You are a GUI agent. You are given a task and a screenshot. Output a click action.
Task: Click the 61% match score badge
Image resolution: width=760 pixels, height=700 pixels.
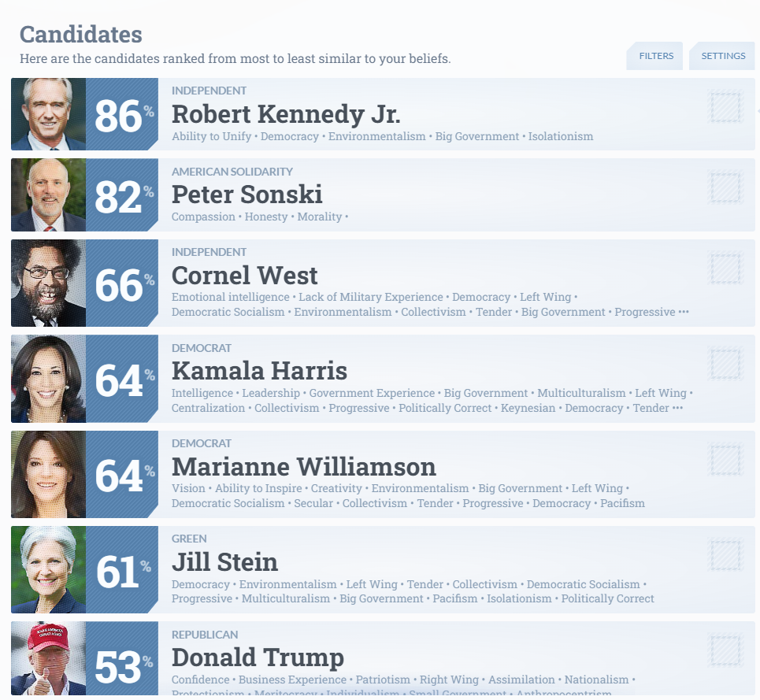(x=122, y=570)
